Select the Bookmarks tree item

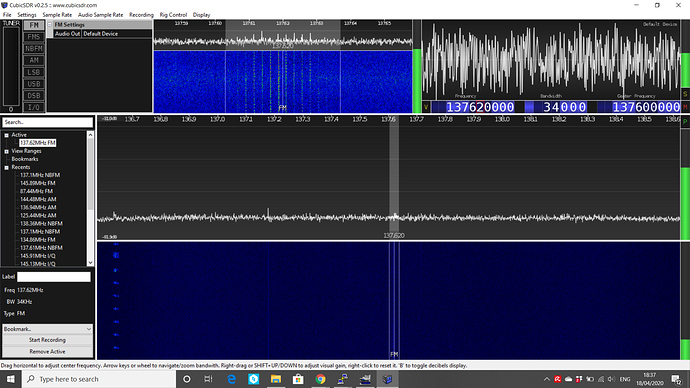click(25, 159)
